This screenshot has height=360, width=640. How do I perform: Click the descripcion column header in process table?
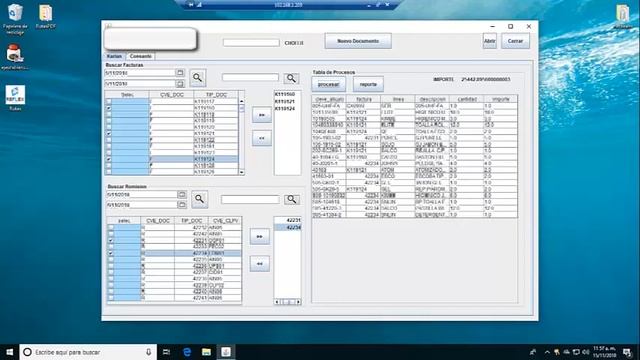click(x=432, y=99)
